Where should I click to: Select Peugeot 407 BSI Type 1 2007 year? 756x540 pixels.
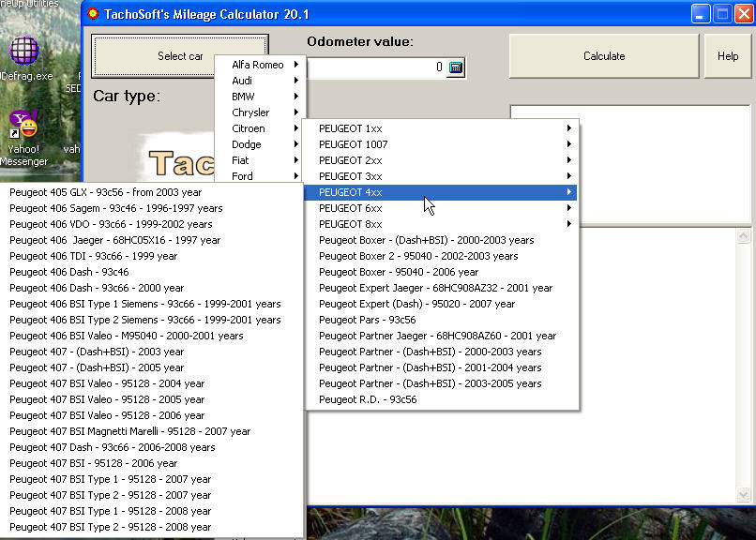[151, 478]
